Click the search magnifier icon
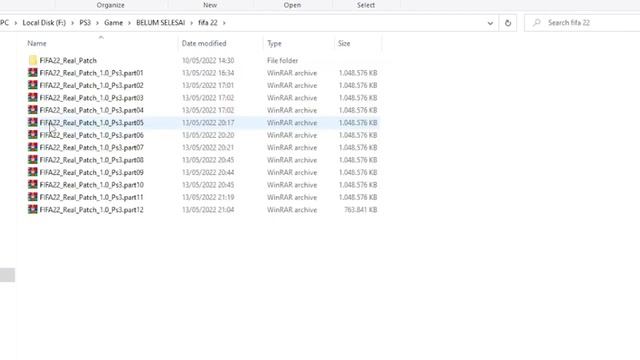Screen dimensions: 640x360 537,23
